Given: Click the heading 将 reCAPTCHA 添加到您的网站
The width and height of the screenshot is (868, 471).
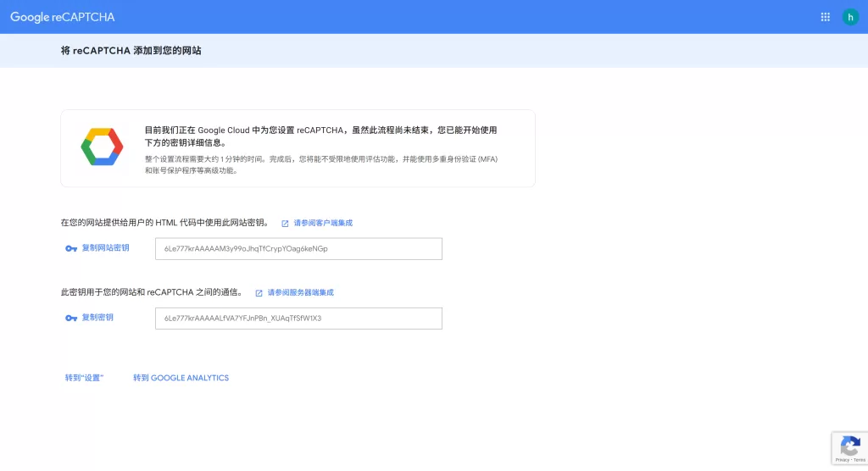Looking at the screenshot, I should (131, 51).
